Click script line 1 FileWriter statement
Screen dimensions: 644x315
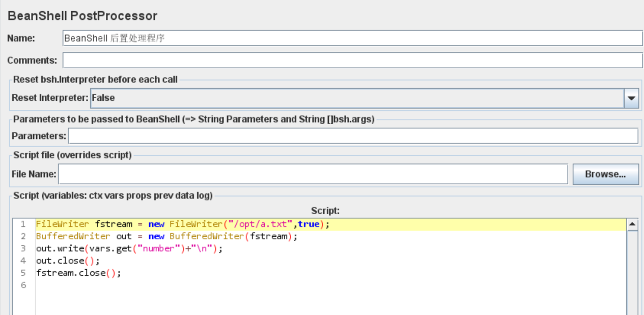coord(183,224)
